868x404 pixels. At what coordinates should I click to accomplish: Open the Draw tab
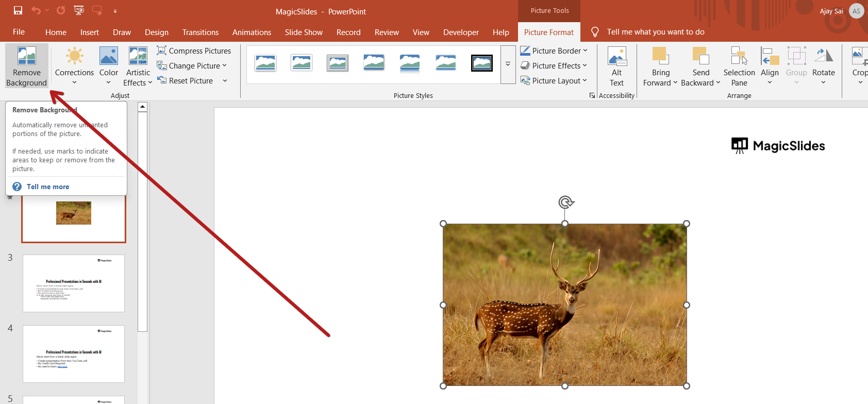122,32
